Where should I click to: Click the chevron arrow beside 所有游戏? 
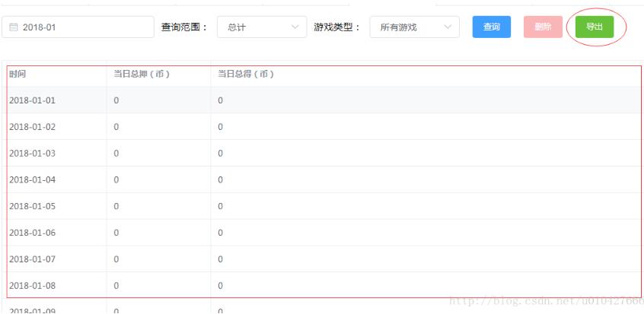[x=448, y=27]
